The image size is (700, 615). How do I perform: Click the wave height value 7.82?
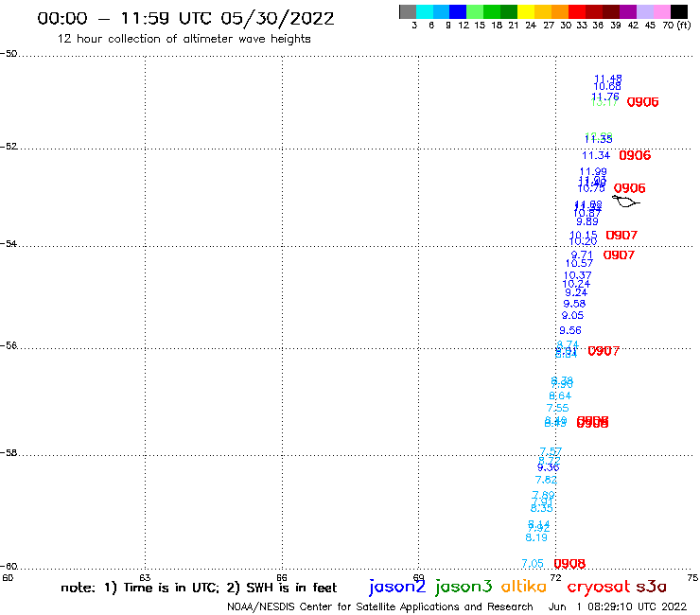pyautogui.click(x=546, y=480)
